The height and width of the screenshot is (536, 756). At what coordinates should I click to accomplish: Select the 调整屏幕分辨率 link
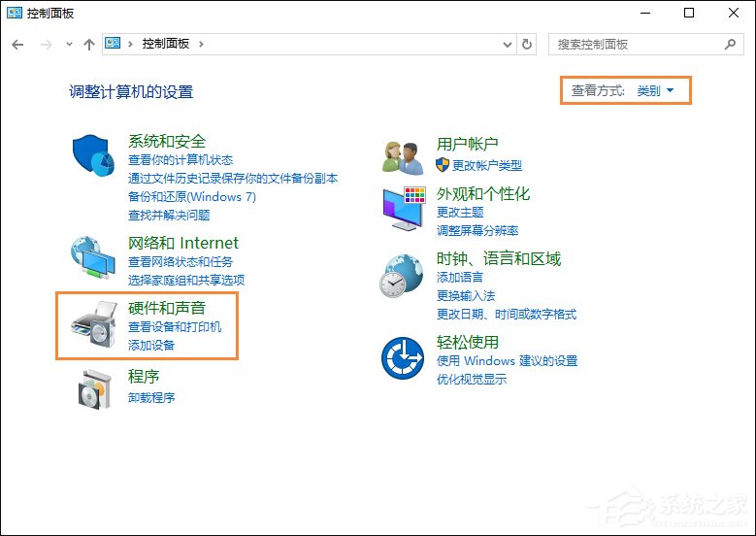coord(477,230)
